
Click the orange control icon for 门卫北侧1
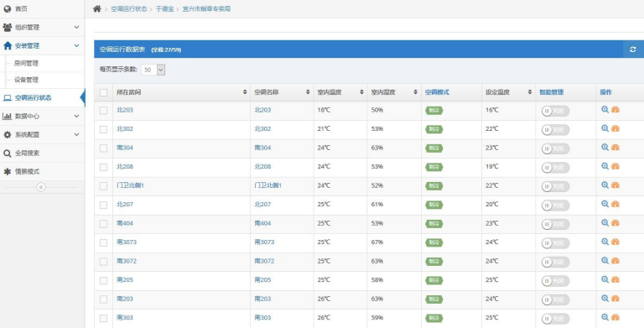pos(615,185)
